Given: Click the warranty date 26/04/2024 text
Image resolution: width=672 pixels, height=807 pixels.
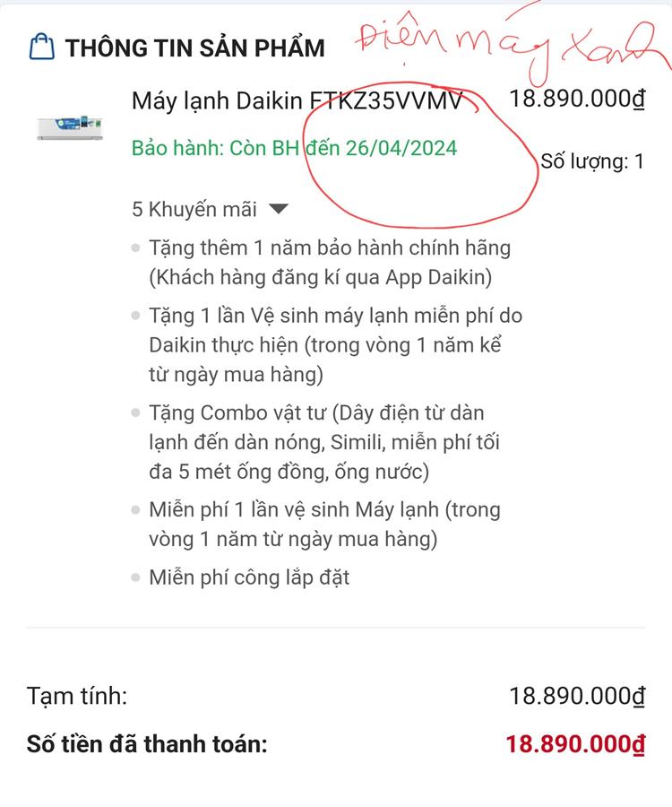Looking at the screenshot, I should (x=401, y=148).
